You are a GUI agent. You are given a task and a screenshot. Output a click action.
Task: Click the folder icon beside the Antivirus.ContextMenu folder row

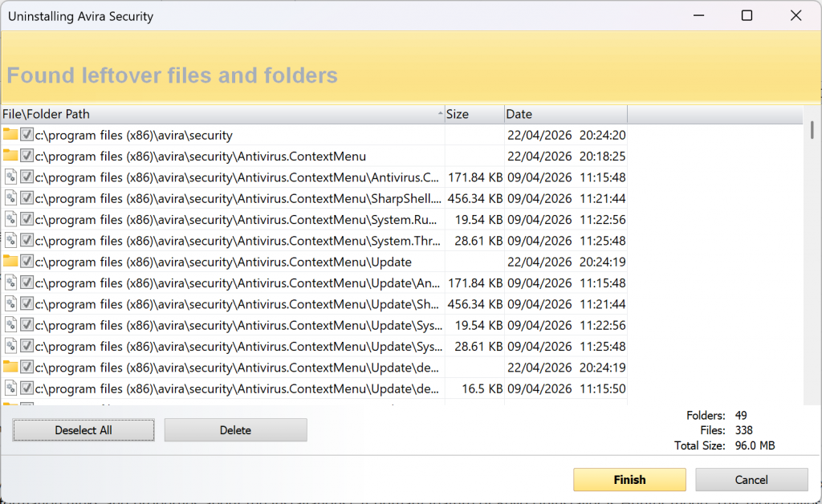coord(10,156)
